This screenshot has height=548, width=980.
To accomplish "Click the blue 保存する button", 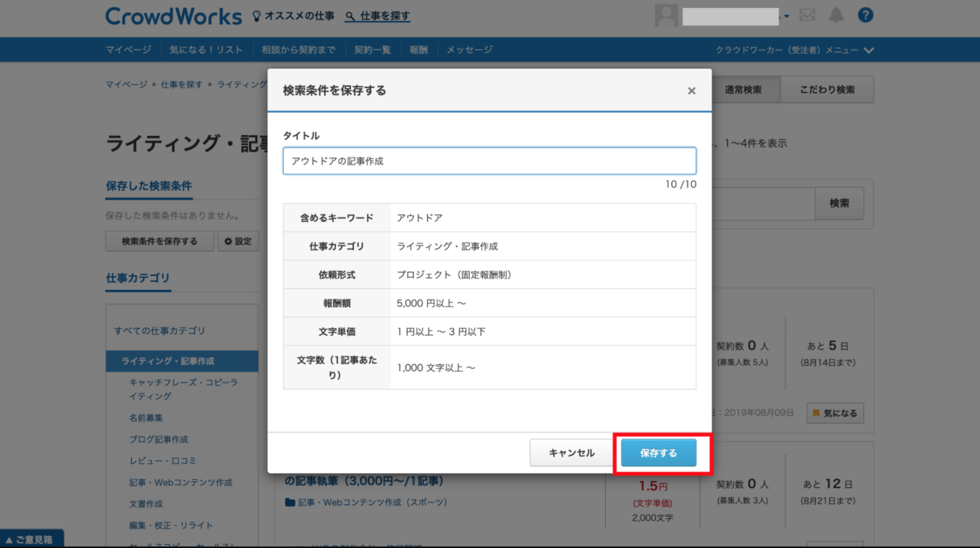I will [658, 453].
